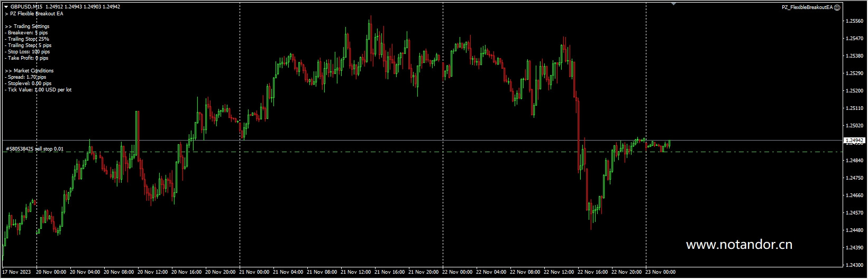Click the '22 Nov 00:00' time axis label
This screenshot has width=868, height=279.
(x=458, y=273)
